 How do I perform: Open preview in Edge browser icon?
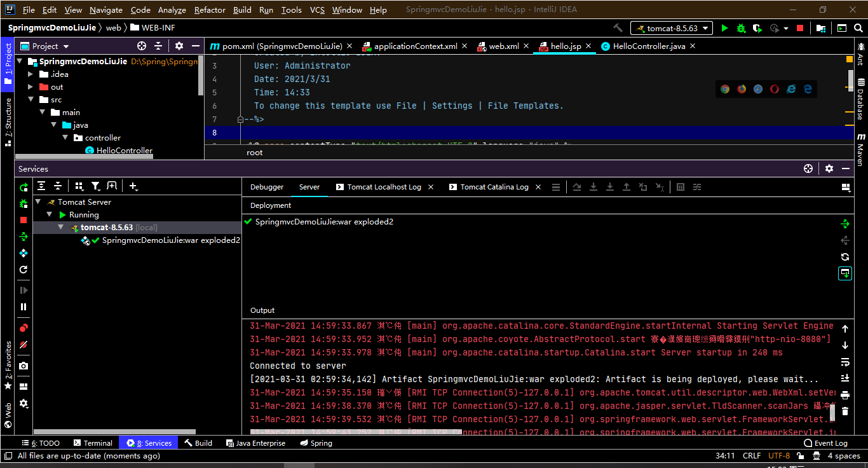pyautogui.click(x=808, y=89)
